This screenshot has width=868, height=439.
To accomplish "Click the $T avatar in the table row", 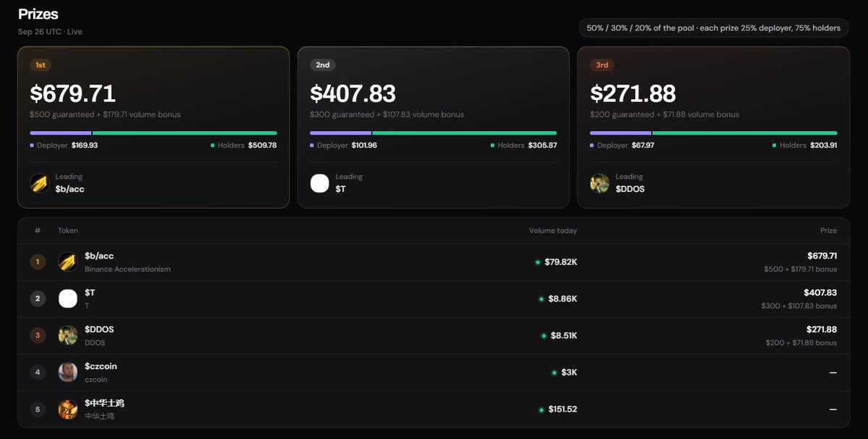I will coord(68,299).
